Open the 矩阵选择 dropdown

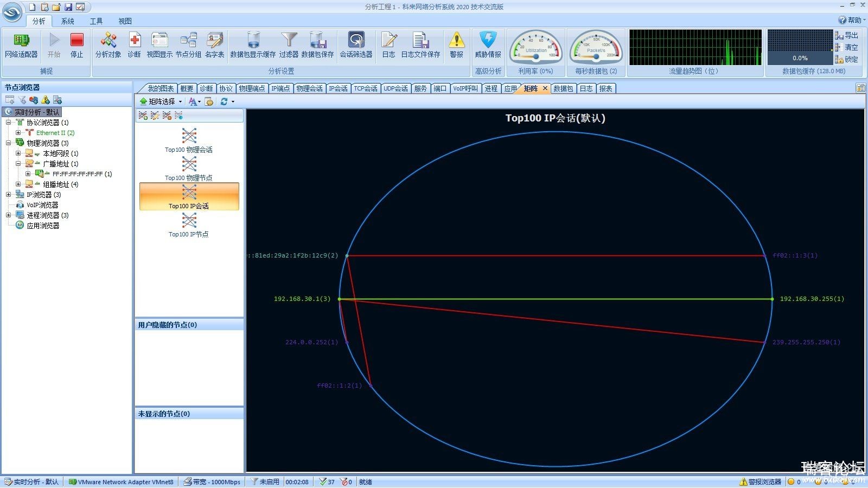tap(161, 101)
